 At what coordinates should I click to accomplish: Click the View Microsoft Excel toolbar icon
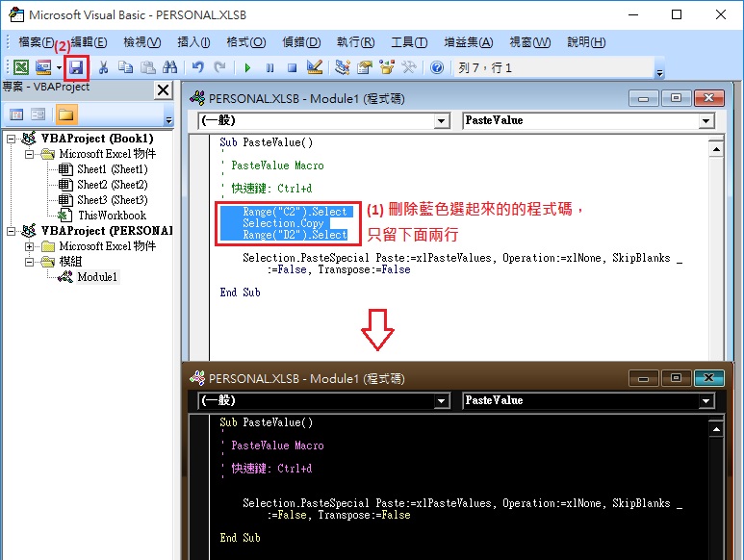(21, 67)
